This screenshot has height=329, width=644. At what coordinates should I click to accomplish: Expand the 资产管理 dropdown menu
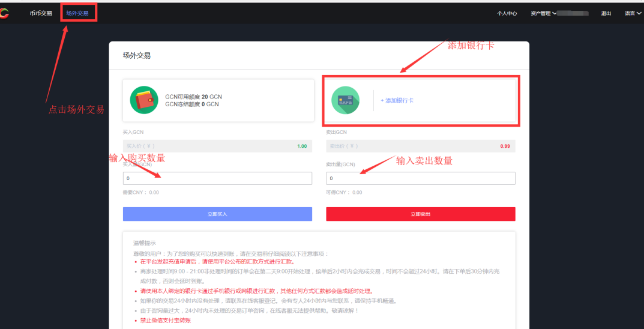543,13
